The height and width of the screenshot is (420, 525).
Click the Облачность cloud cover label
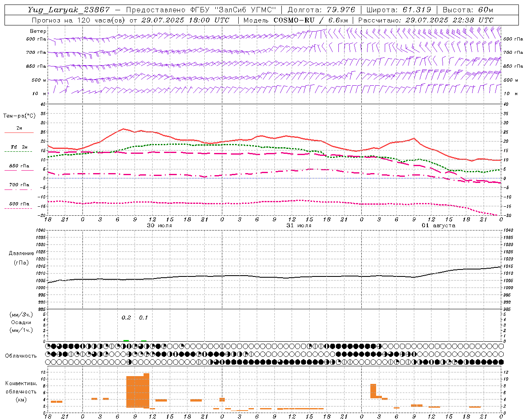pos(21,356)
